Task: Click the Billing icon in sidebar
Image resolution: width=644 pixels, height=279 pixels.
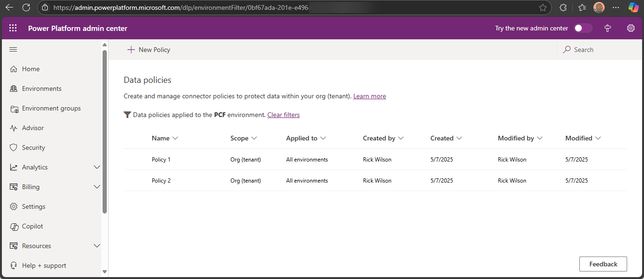Action: 14,187
